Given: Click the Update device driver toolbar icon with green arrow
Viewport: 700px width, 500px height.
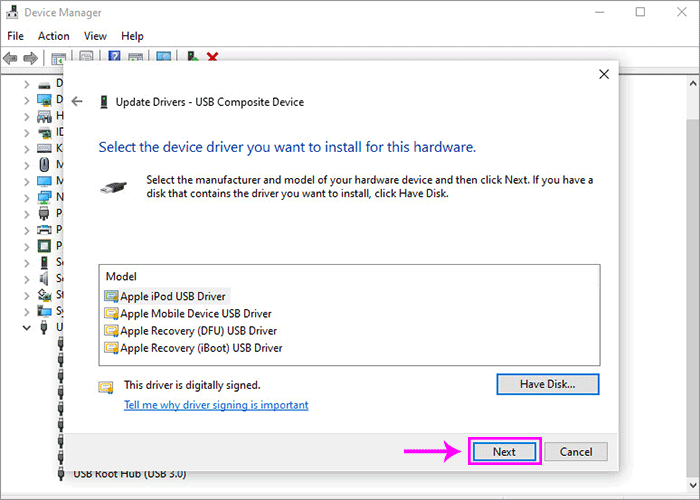Looking at the screenshot, I should coord(192,57).
